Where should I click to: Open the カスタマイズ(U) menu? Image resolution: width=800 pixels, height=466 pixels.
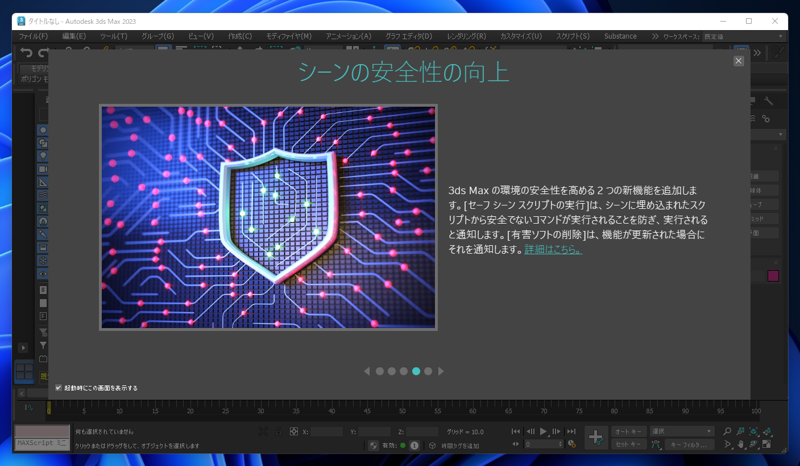521,36
